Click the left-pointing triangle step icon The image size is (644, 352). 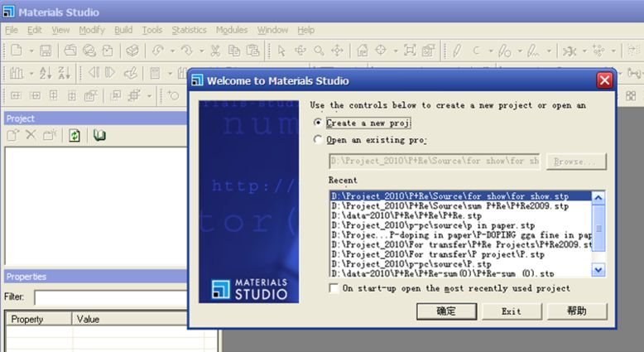[x=94, y=73]
